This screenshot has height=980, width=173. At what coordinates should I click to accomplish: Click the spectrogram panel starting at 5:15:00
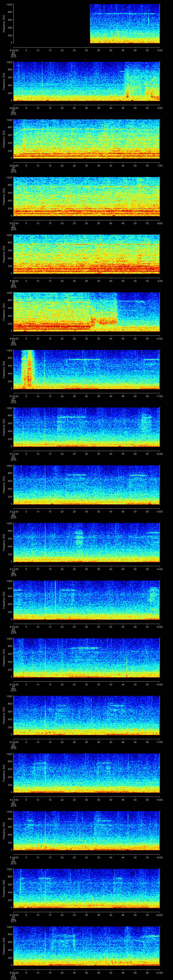(87, 657)
